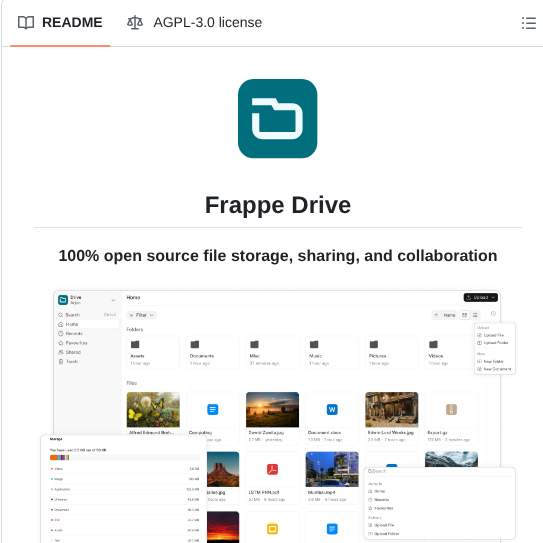
Task: Open the Music folder
Action: click(332, 353)
